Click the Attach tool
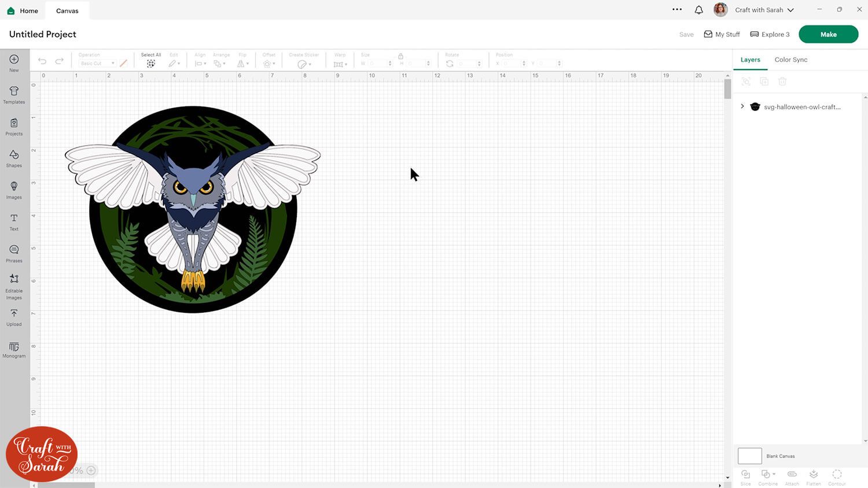868x488 pixels. coord(792,477)
